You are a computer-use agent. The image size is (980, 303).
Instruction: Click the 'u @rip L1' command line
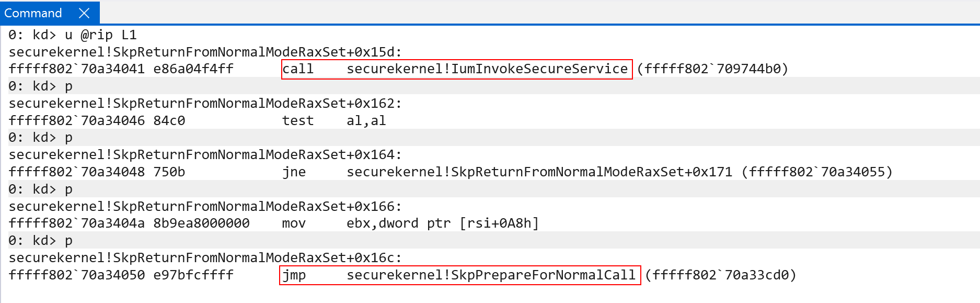point(73,35)
